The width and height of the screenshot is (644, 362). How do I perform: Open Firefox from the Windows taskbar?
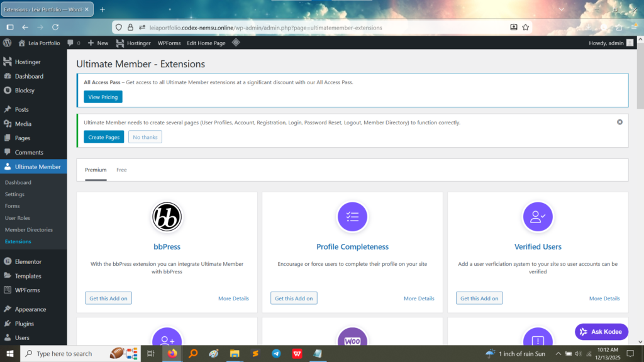(172, 353)
